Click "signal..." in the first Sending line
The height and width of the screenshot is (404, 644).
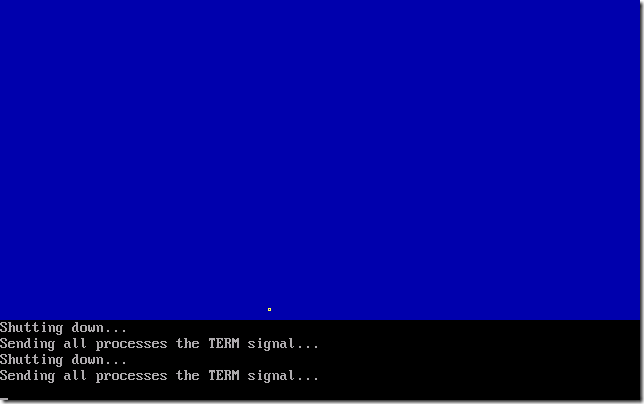click(x=283, y=344)
